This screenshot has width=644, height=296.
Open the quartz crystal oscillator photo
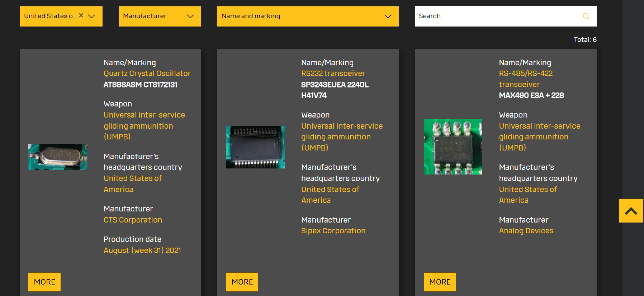(58, 157)
